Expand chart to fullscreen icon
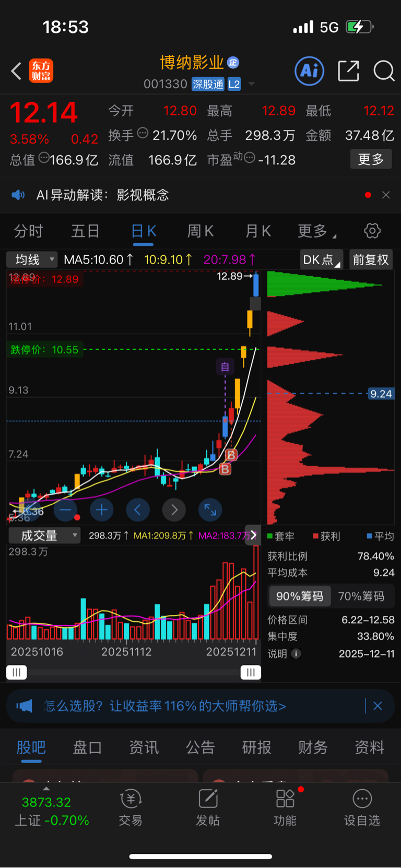401x868 pixels. (x=210, y=510)
